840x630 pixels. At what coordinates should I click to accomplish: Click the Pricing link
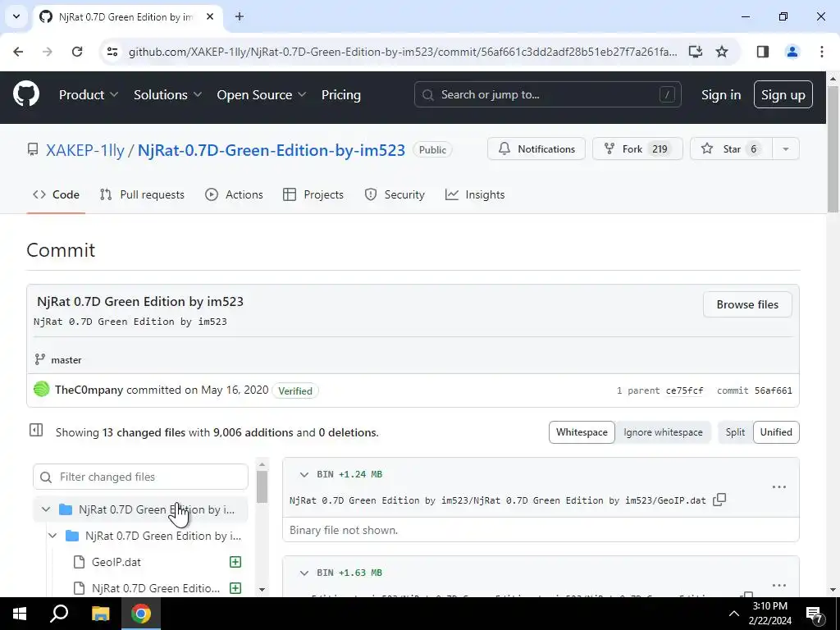point(340,95)
